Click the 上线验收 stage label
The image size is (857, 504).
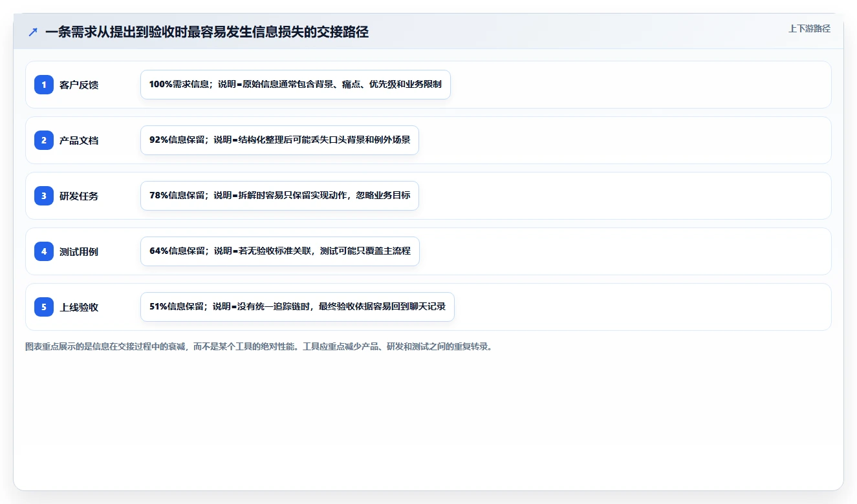click(79, 307)
